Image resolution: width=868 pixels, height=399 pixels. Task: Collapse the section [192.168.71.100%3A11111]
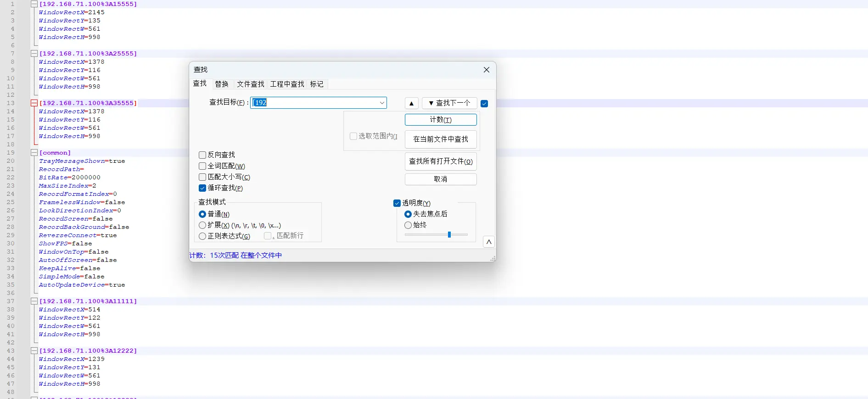34,301
